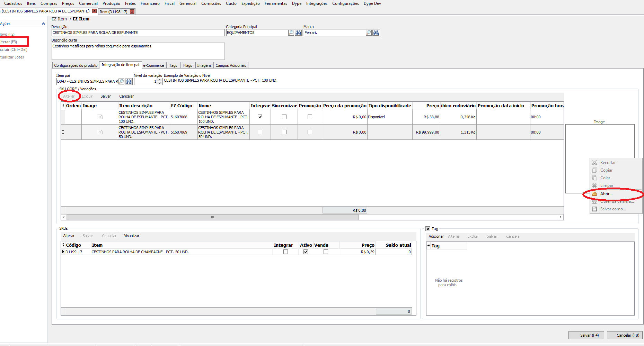Switch to the e-Commerce tab
Screen dimensions: 644x346
coord(153,65)
